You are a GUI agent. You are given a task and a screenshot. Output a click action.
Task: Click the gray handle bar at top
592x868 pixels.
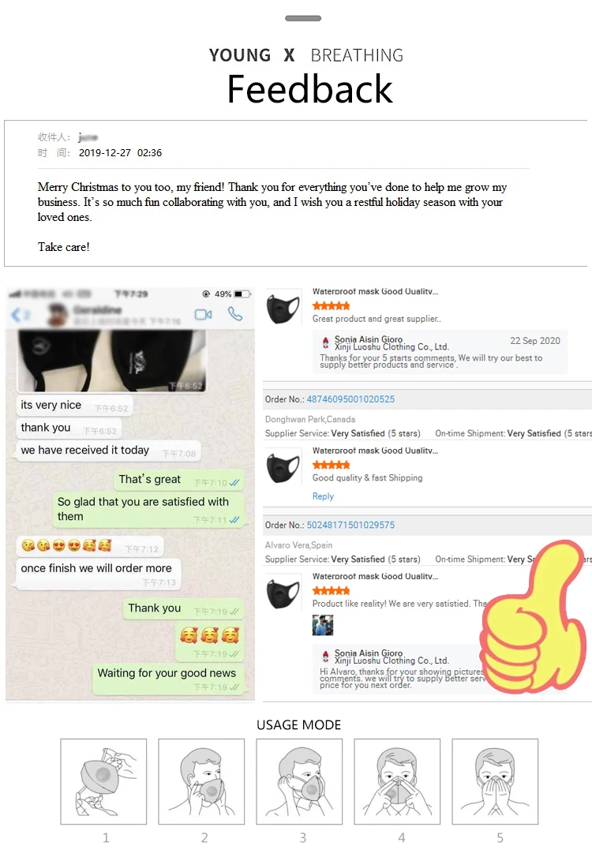[x=303, y=18]
